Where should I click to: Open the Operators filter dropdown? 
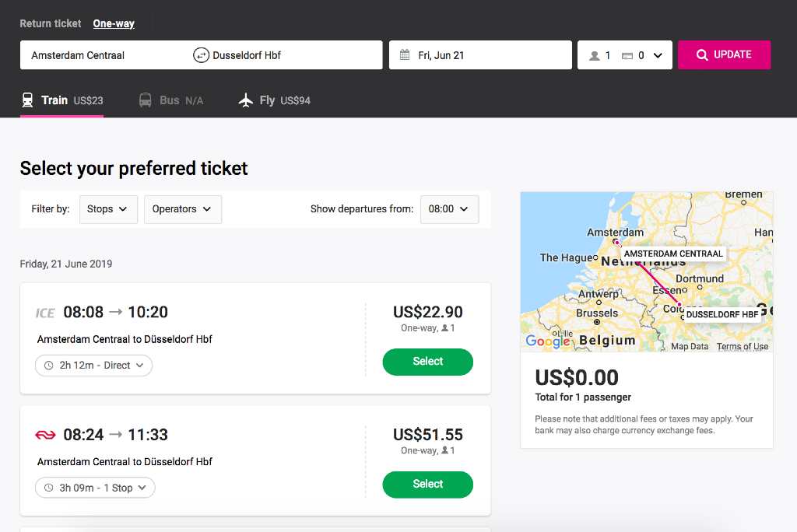pyautogui.click(x=183, y=209)
